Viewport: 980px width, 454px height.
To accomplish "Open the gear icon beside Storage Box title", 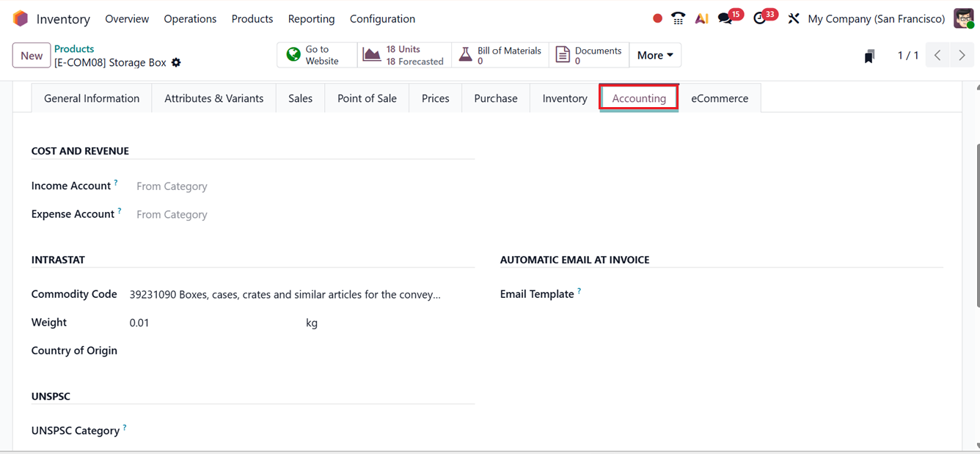I will [x=176, y=63].
